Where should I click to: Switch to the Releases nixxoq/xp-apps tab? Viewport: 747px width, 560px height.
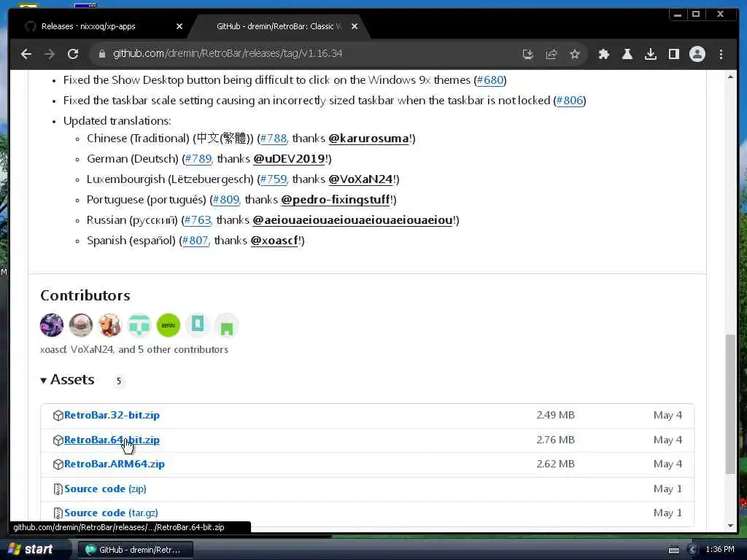[x=88, y=26]
